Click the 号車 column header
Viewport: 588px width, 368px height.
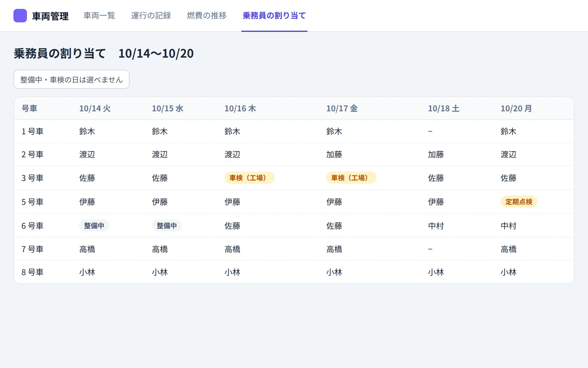pyautogui.click(x=29, y=109)
